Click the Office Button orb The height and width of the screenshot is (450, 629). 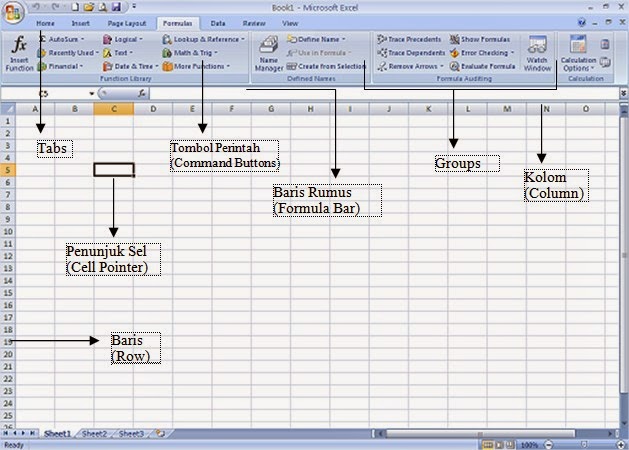click(12, 12)
